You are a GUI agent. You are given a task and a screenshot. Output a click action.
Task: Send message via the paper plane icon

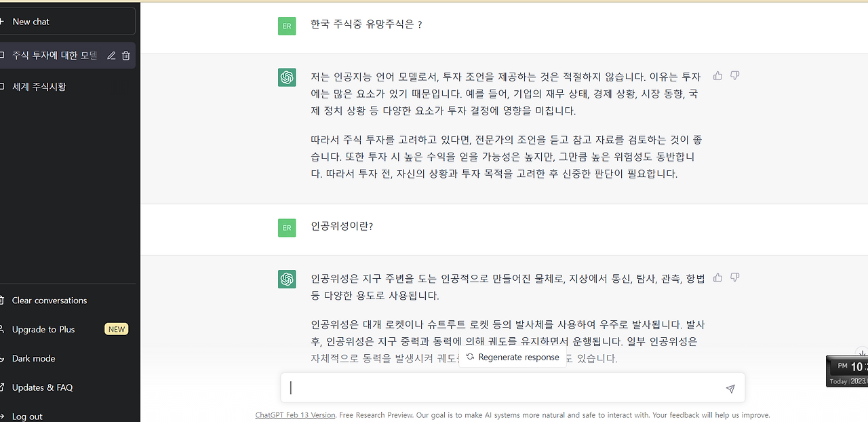730,389
